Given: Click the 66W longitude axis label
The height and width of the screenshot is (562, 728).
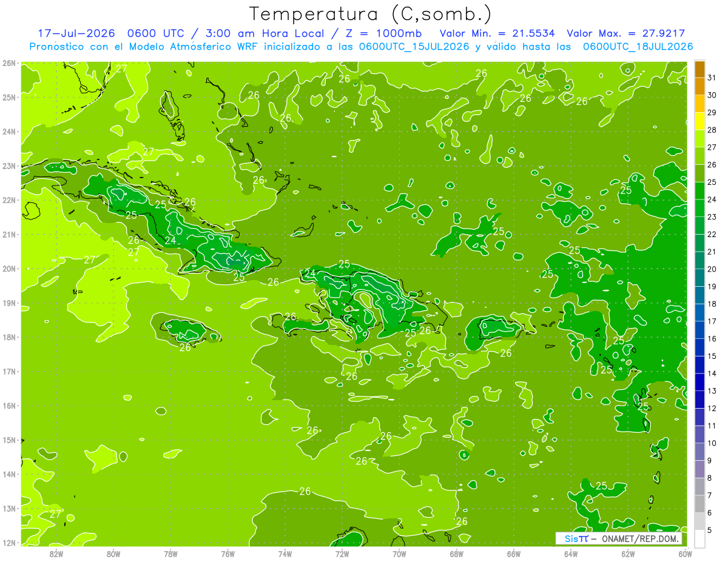Looking at the screenshot, I should coord(514,554).
